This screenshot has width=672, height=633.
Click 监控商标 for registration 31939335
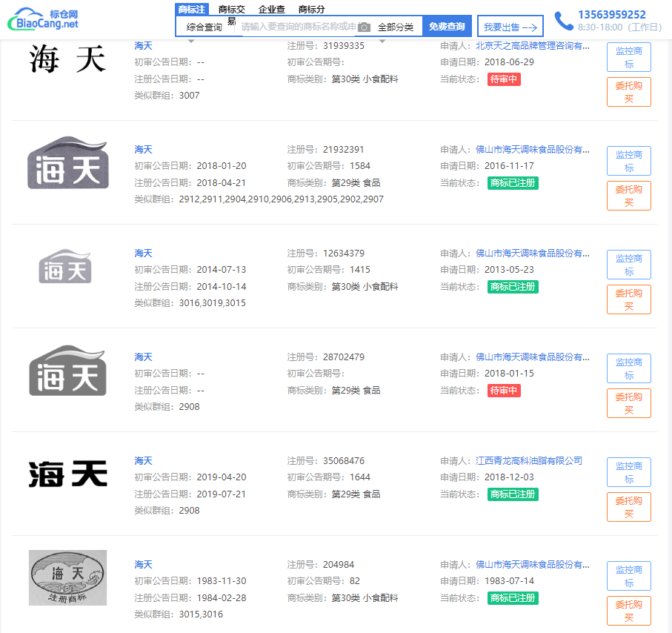click(629, 57)
